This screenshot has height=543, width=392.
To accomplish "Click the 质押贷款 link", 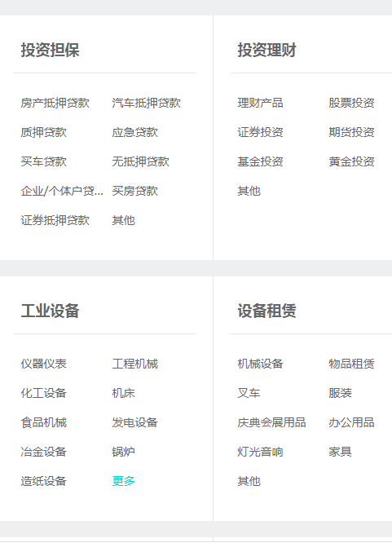I will tap(44, 132).
